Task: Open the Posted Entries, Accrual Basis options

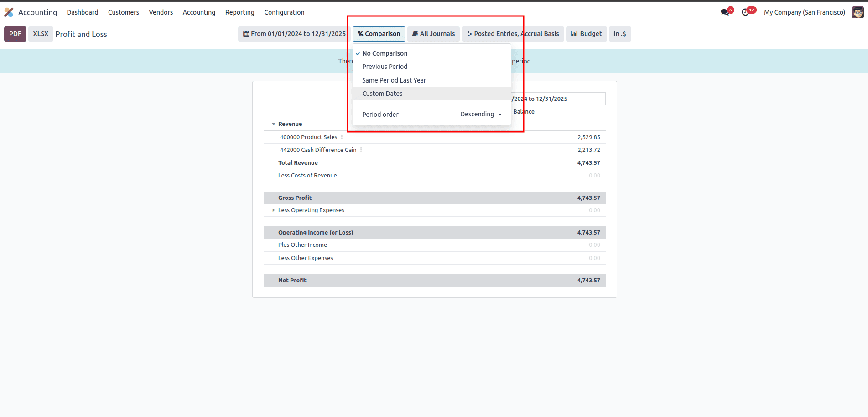Action: (x=513, y=34)
